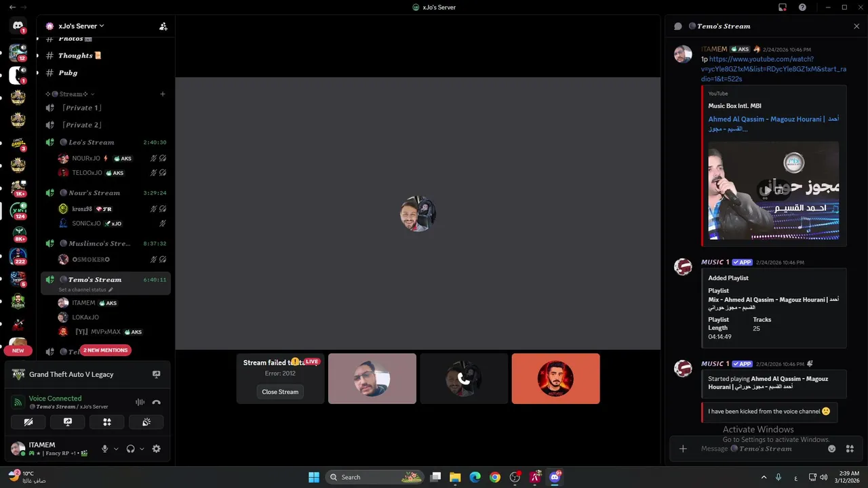Select the participant tile with phone icon
The height and width of the screenshot is (488, 868).
[x=464, y=378]
